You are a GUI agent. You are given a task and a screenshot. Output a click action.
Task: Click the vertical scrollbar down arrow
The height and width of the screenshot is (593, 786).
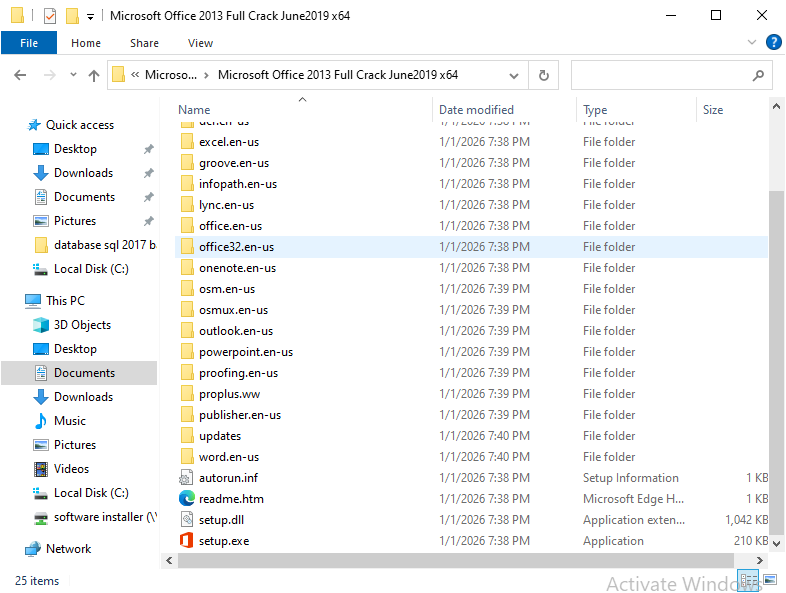(776, 543)
